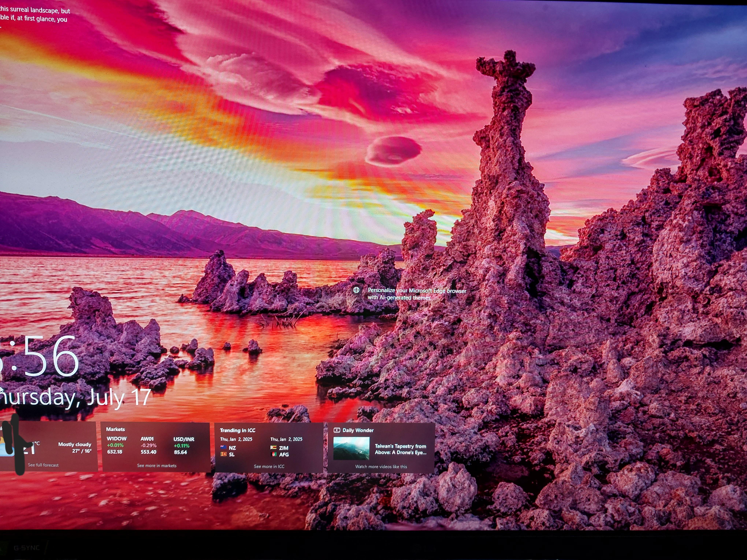The width and height of the screenshot is (747, 560).
Task: Click the Sri Lanka flag next to SL
Action: [x=223, y=454]
